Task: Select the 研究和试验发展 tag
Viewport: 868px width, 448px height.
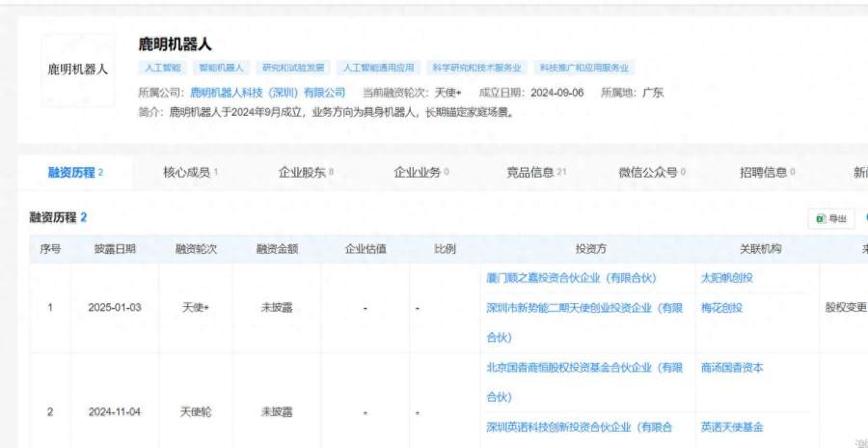Action: 292,69
